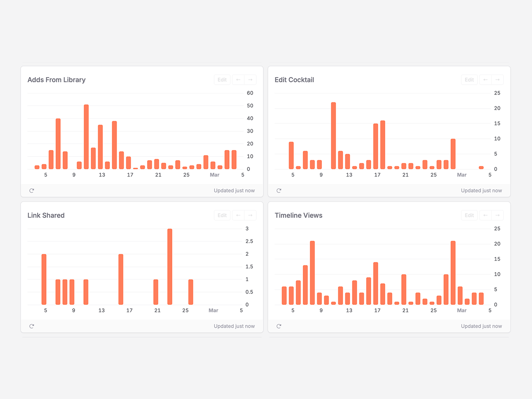Navigate back on Timeline Views chart
This screenshot has height=399, width=532.
point(485,215)
